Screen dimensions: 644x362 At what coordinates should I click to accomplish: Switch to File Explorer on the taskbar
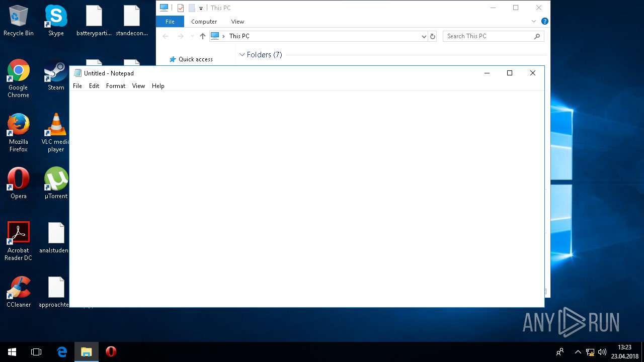pyautogui.click(x=87, y=352)
